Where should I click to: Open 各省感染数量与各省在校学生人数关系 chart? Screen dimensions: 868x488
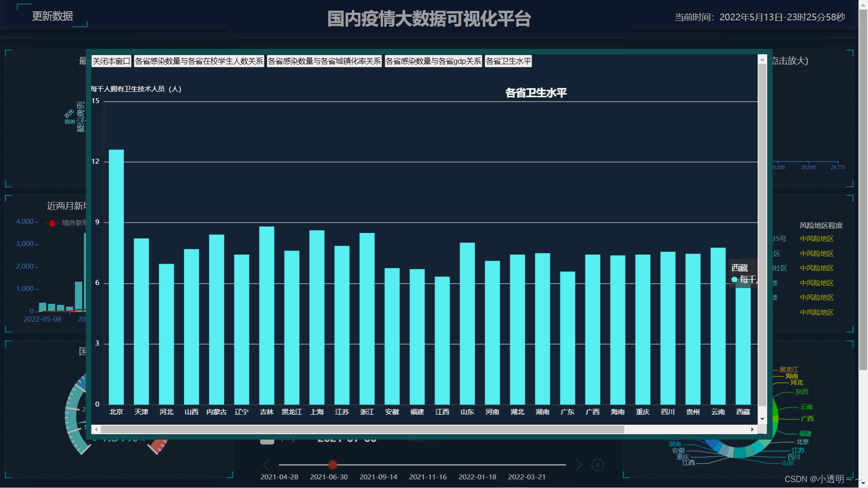tap(199, 61)
